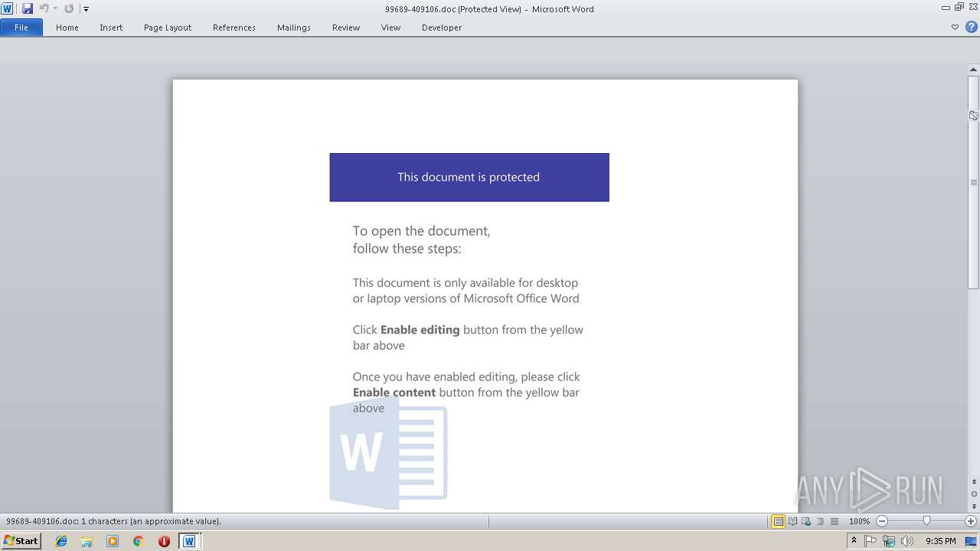
Task: Select the Mailings ribbon tab
Action: tap(294, 28)
